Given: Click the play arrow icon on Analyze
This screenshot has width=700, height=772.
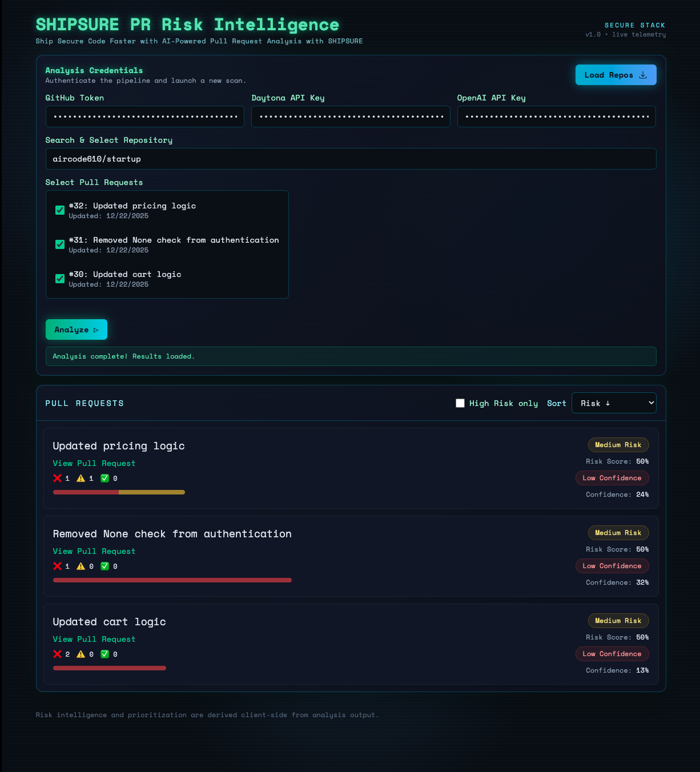Looking at the screenshot, I should (x=96, y=330).
